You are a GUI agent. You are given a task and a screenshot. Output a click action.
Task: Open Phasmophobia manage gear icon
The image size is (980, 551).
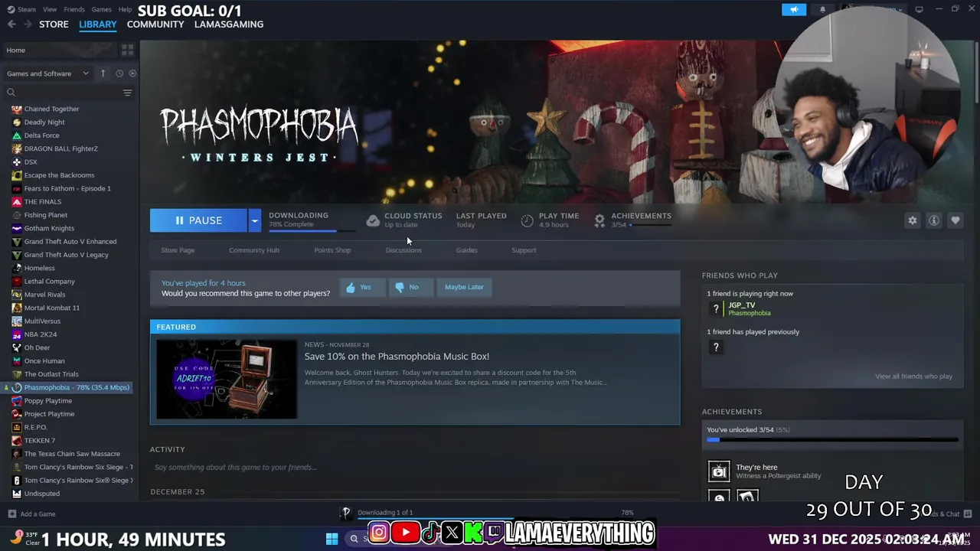coord(912,220)
